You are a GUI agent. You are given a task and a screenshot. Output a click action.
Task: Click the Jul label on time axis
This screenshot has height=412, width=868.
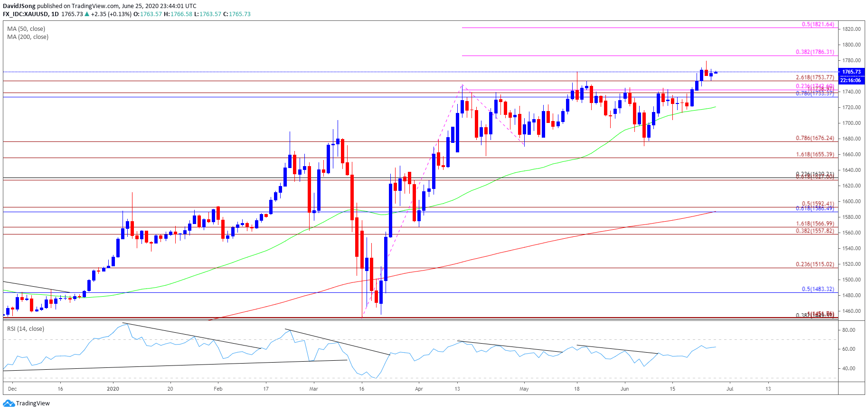[730, 389]
